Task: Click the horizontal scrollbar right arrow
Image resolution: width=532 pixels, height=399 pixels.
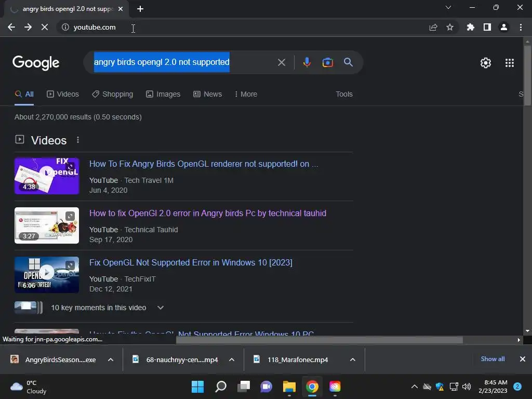Action: tap(519, 340)
